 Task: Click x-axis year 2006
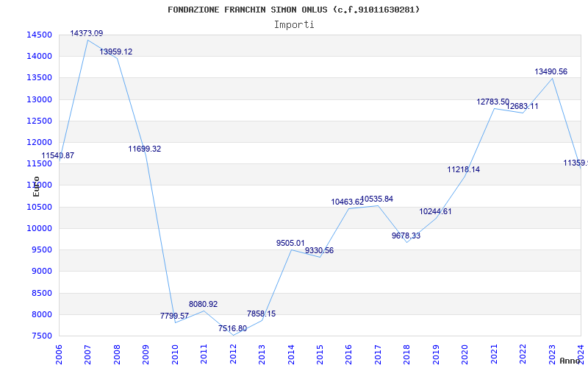click(x=59, y=354)
